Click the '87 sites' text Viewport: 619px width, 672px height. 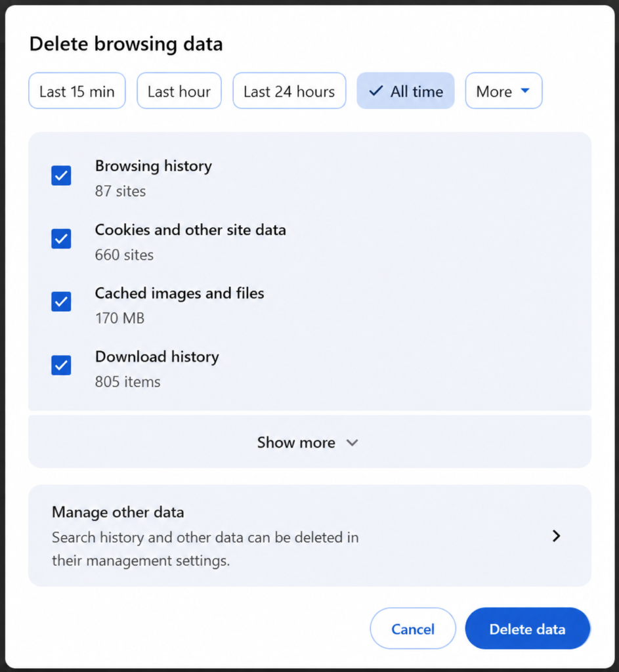point(121,191)
